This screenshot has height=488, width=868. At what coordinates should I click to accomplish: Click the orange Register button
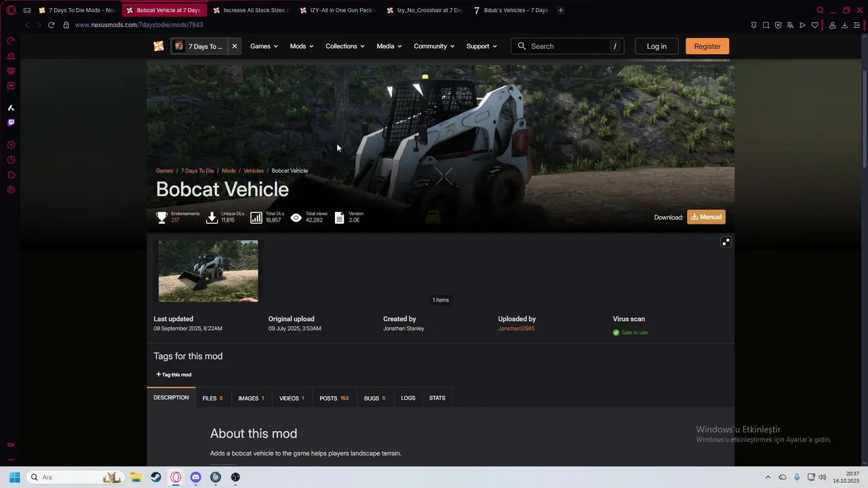[707, 46]
